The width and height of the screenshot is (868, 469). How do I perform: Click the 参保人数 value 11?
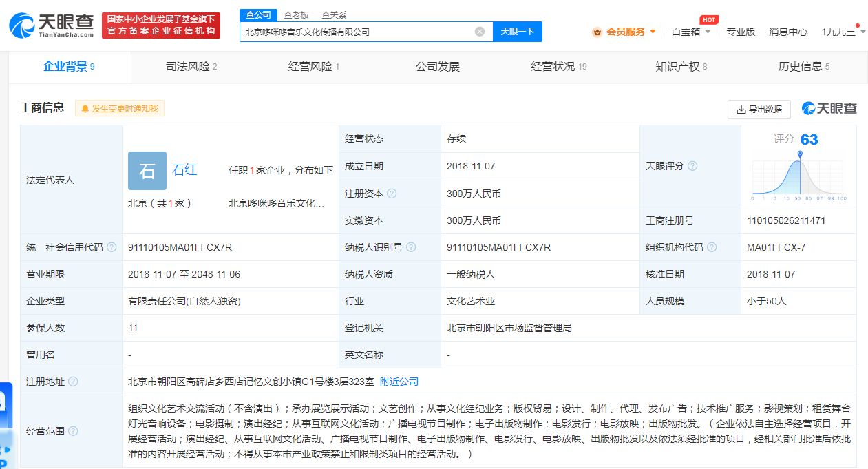[x=133, y=328]
